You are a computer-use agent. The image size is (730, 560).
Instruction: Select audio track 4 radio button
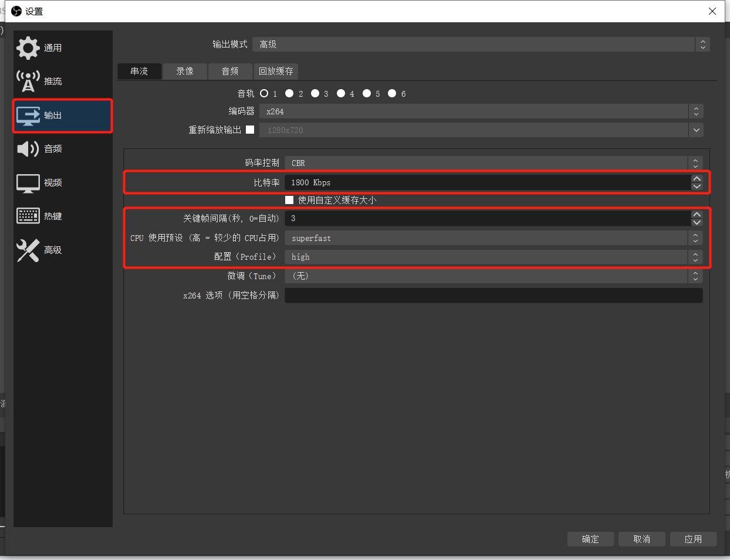click(x=341, y=93)
